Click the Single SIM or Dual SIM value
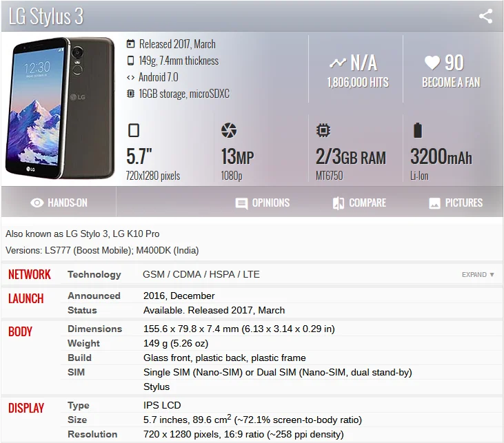 pos(278,372)
